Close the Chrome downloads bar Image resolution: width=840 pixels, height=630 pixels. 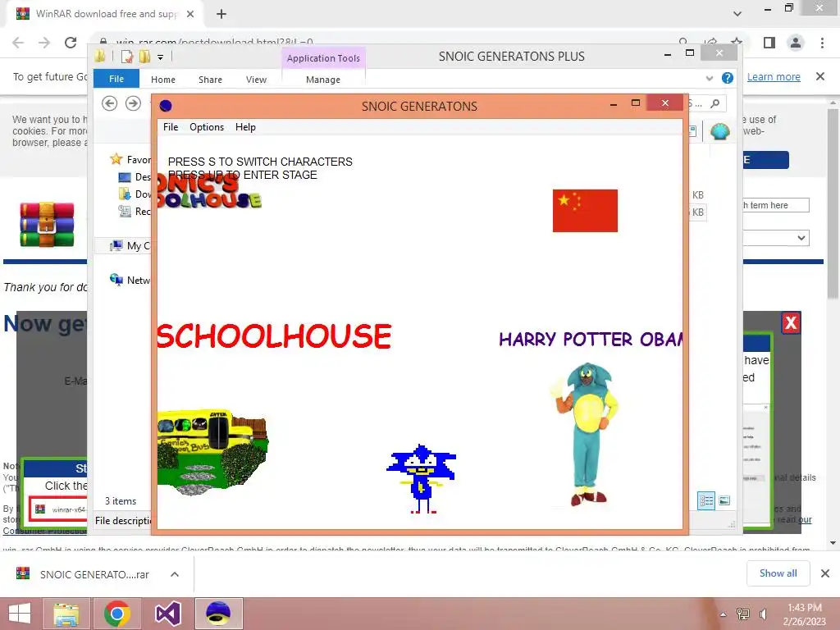[825, 573]
